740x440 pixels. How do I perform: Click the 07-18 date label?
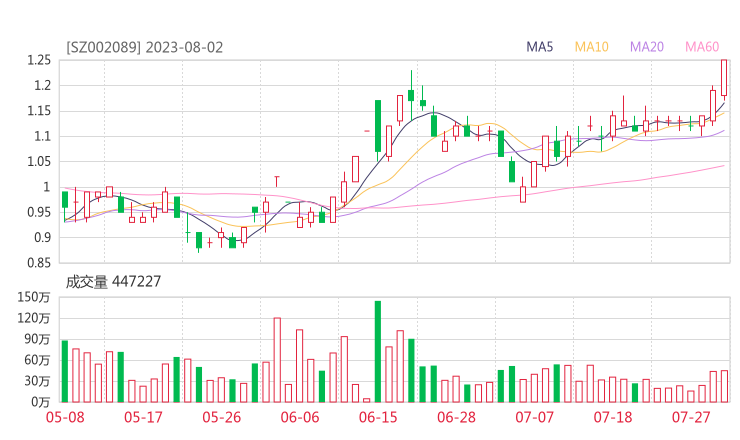tap(613, 418)
